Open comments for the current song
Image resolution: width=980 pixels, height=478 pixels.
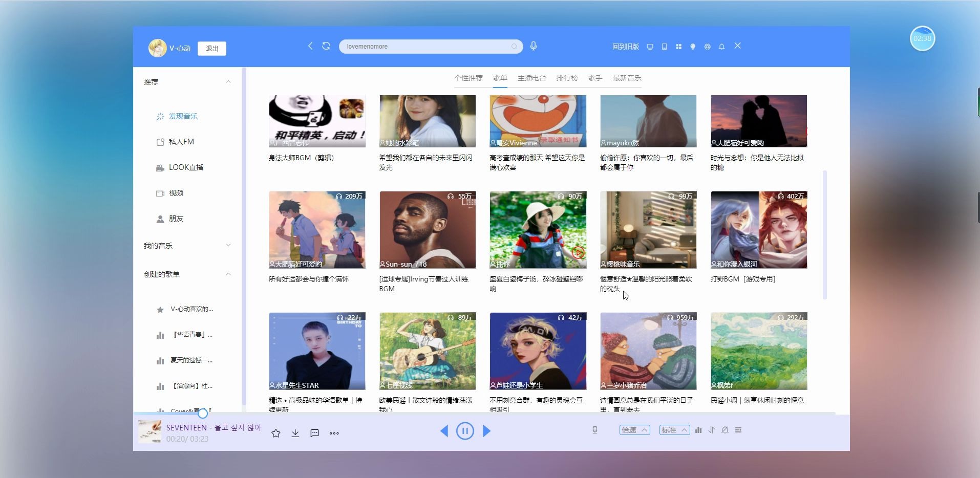[315, 433]
